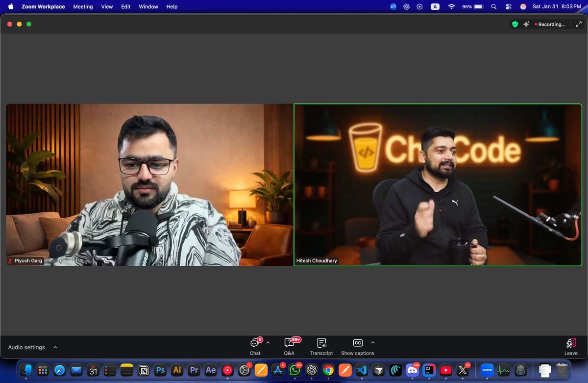Launch Illustrator from the Dock

point(177,370)
